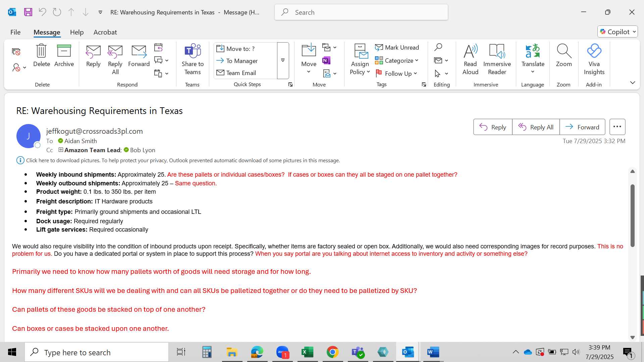Open Quick Steps dialog launcher

point(290,85)
